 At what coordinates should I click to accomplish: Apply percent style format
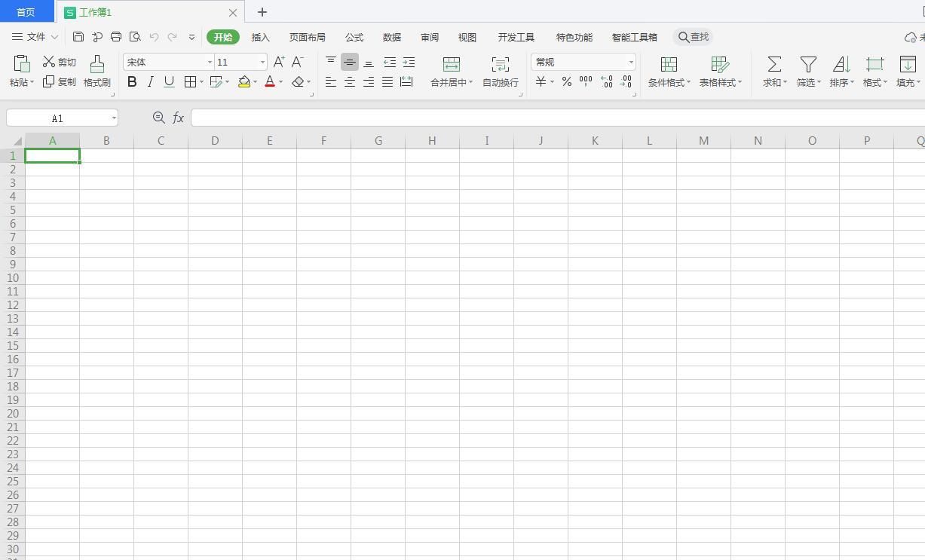click(x=567, y=81)
